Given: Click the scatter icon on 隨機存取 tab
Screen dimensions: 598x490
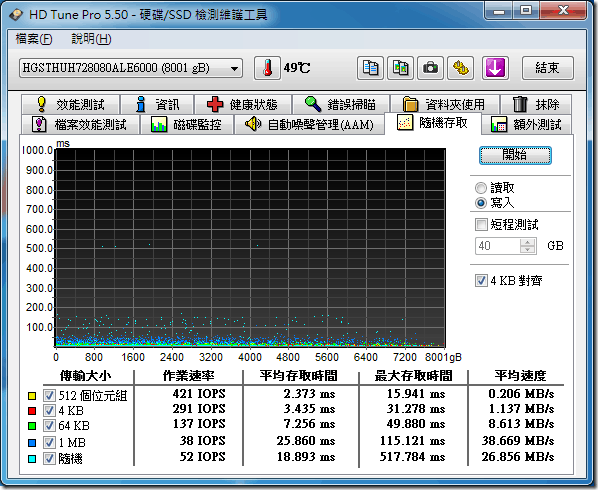Looking at the screenshot, I should point(405,122).
